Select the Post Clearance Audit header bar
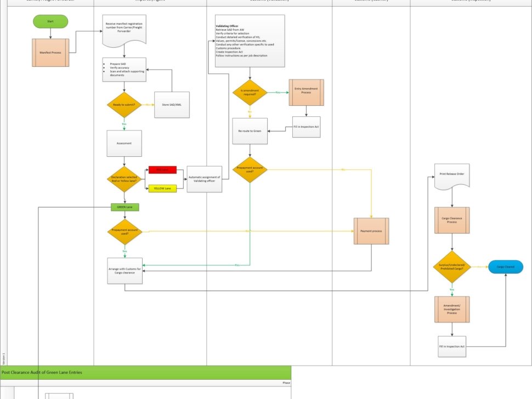 point(145,372)
